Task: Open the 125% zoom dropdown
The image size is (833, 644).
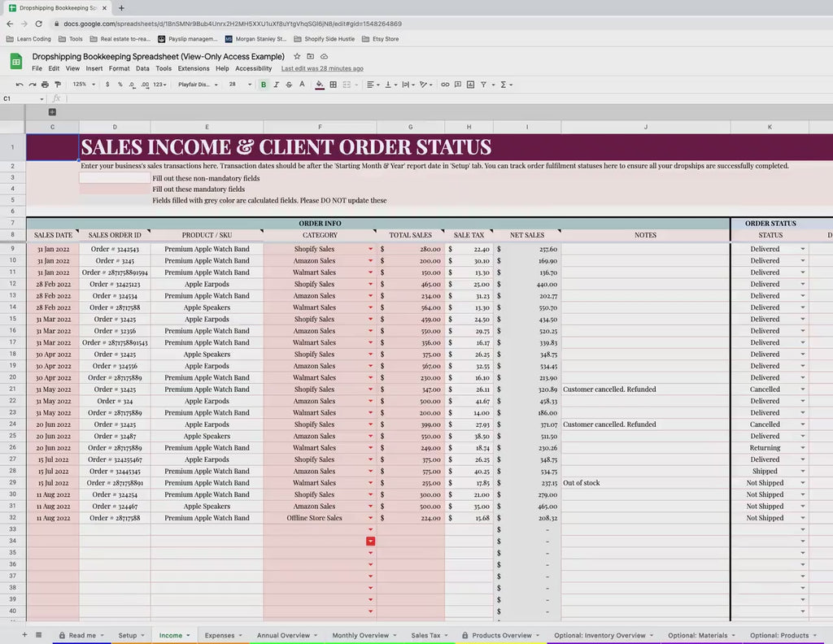Action: pos(81,85)
